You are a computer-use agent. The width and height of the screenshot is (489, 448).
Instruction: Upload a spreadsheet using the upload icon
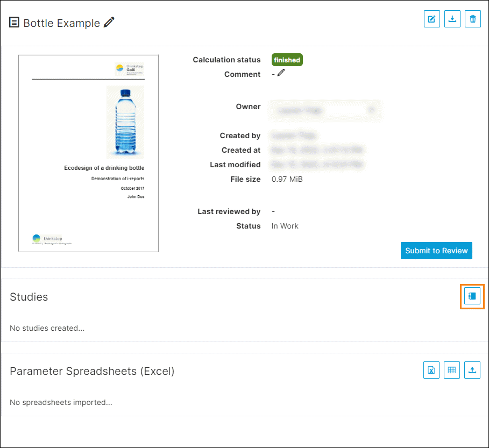(472, 370)
